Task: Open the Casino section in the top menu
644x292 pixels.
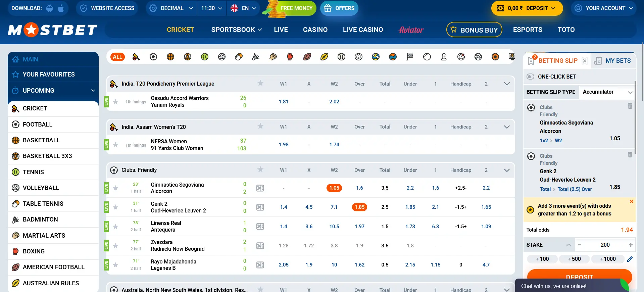Action: [315, 30]
